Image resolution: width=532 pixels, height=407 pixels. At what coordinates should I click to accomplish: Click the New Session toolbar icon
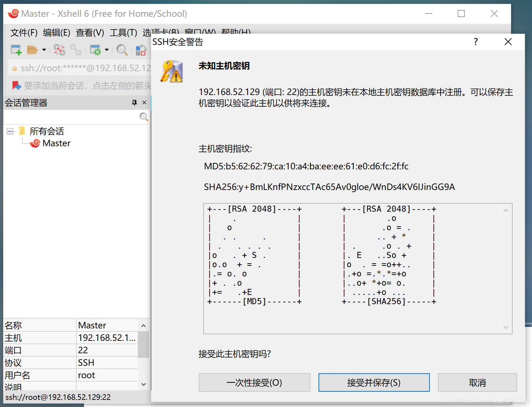point(16,50)
